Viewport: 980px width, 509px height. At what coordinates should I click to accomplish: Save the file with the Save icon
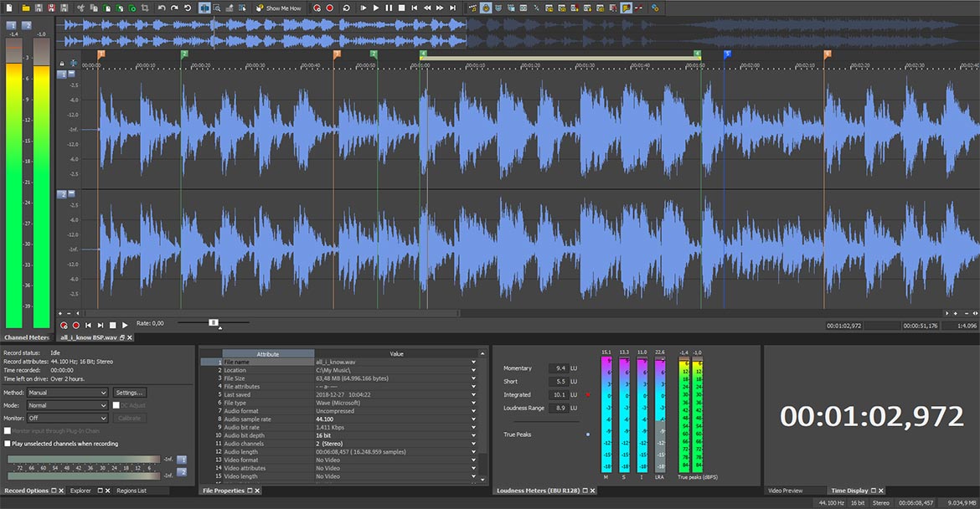coord(39,8)
